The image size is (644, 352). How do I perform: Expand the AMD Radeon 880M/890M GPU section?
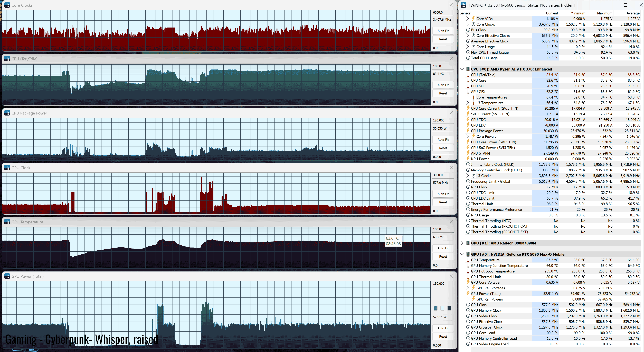pyautogui.click(x=462, y=243)
